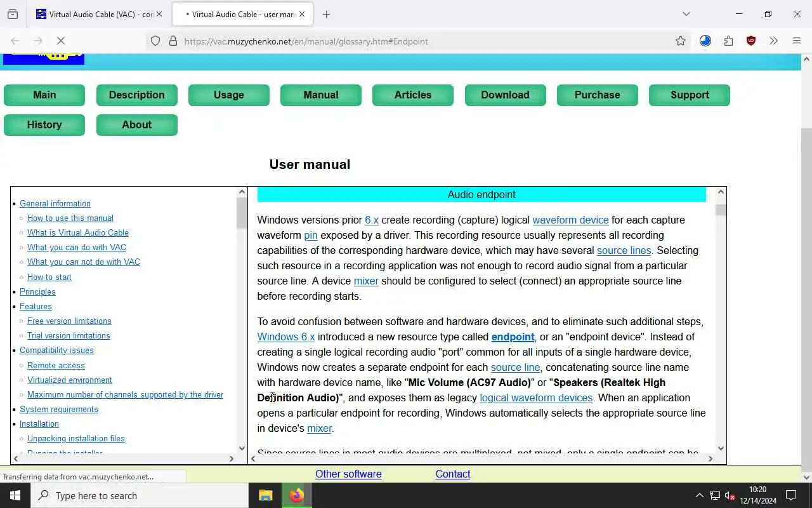
Task: Open Compatibility issues link
Action: (56, 350)
